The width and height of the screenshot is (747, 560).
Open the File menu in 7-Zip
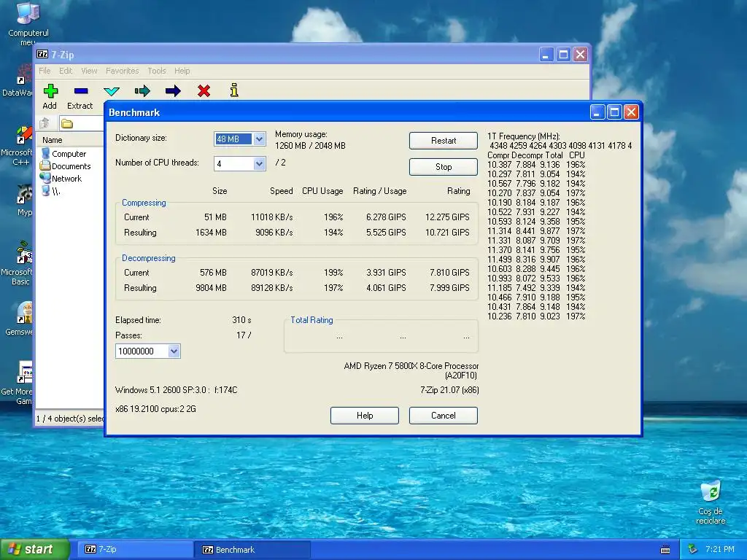(x=44, y=71)
